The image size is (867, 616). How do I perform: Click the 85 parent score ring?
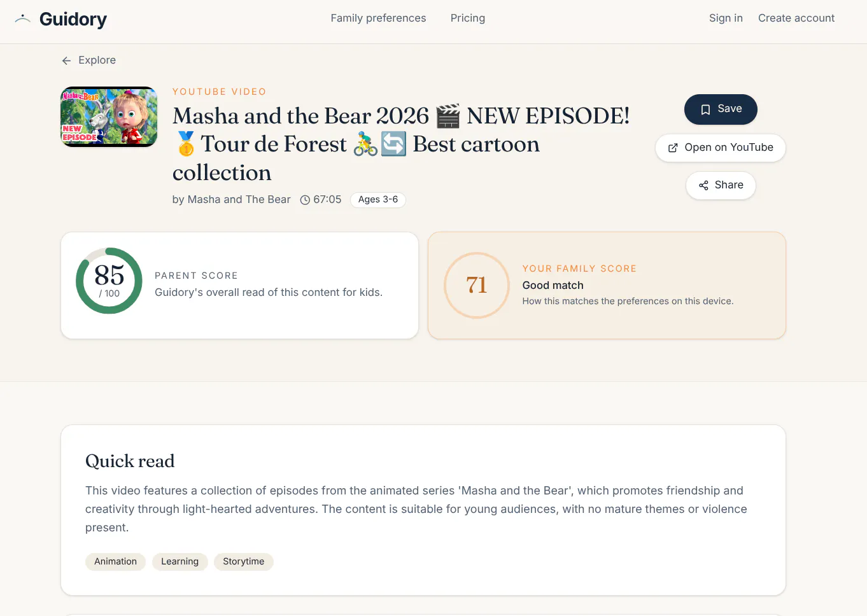tap(109, 281)
